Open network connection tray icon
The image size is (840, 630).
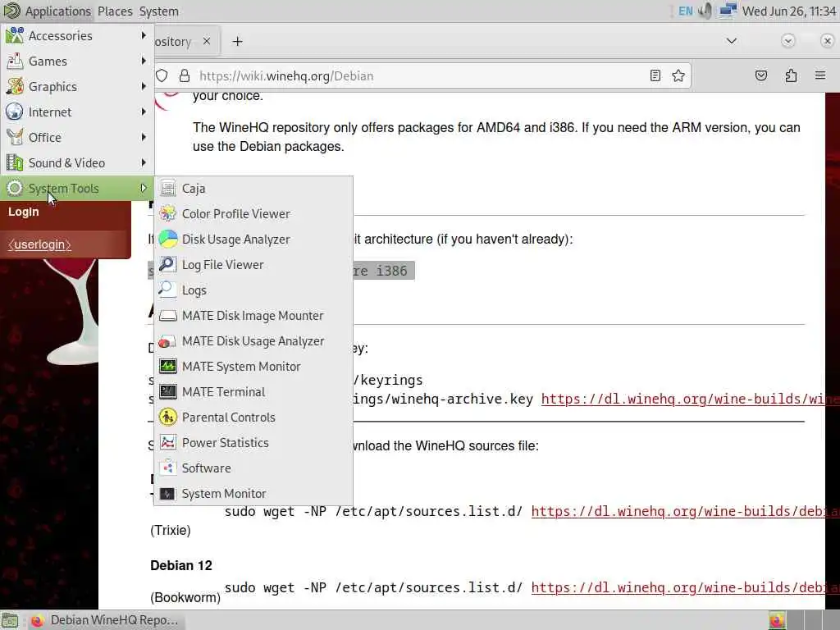(x=728, y=11)
